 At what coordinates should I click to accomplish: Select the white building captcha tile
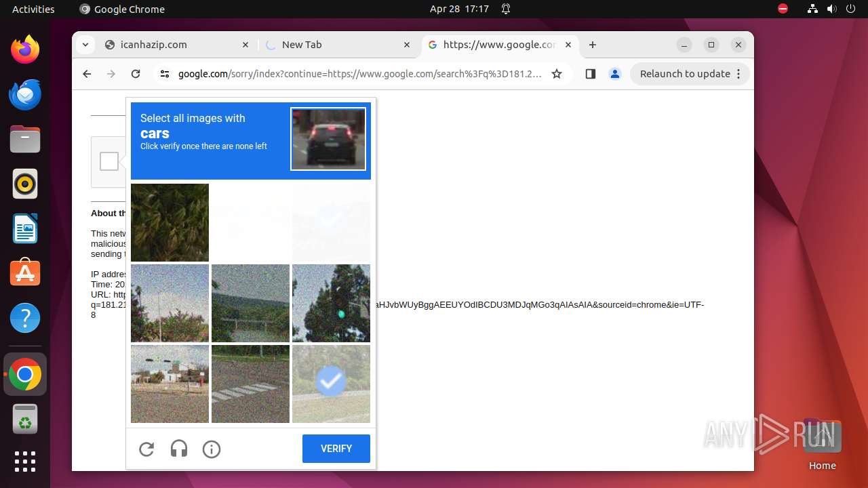tap(170, 384)
